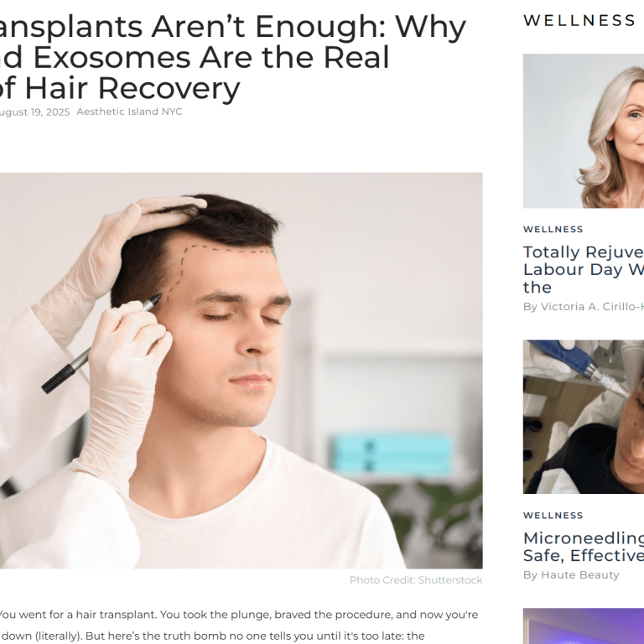
Task: Open the blonde woman article thumbnail
Action: click(x=584, y=131)
